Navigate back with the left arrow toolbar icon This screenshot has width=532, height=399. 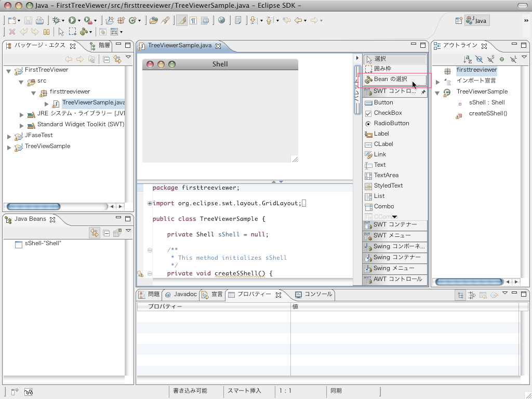pos(298,20)
